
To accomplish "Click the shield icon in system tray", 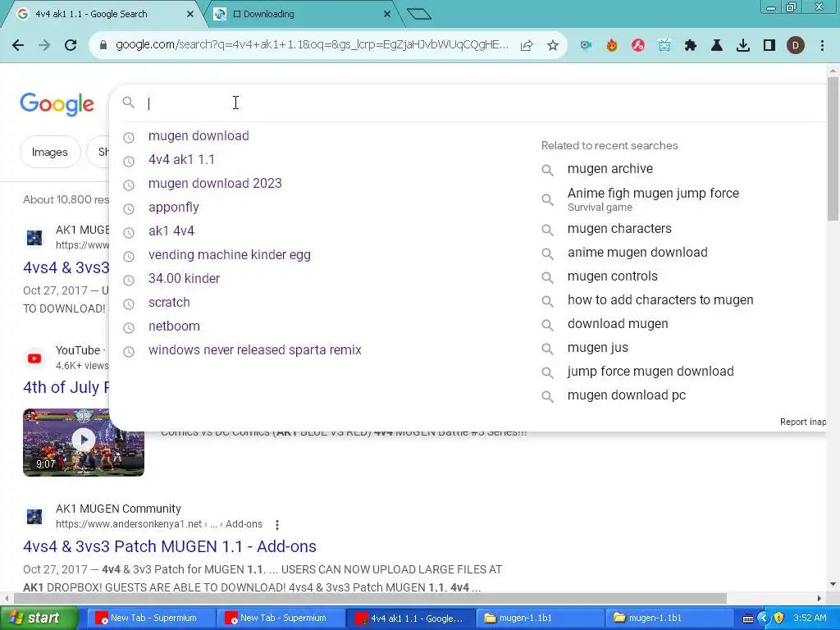I will point(779,619).
